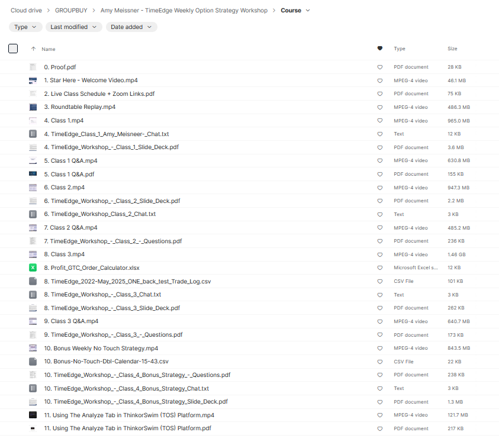Click the PDF icon beside 0. Proof.pdf
The image size is (499, 448).
(33, 67)
